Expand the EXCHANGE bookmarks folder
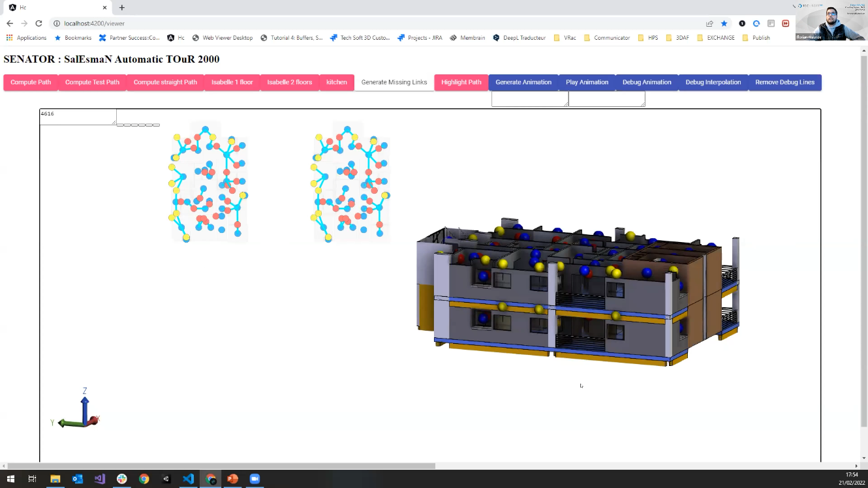 716,38
